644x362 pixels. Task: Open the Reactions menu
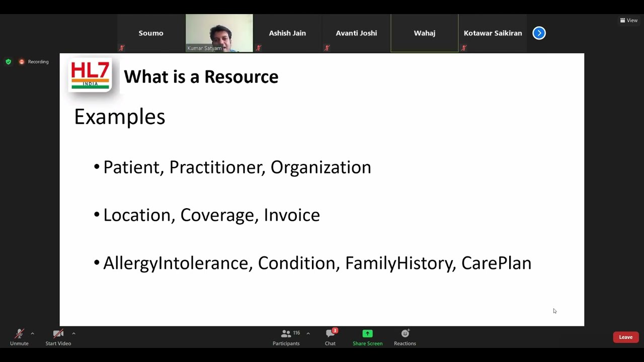coord(405,337)
